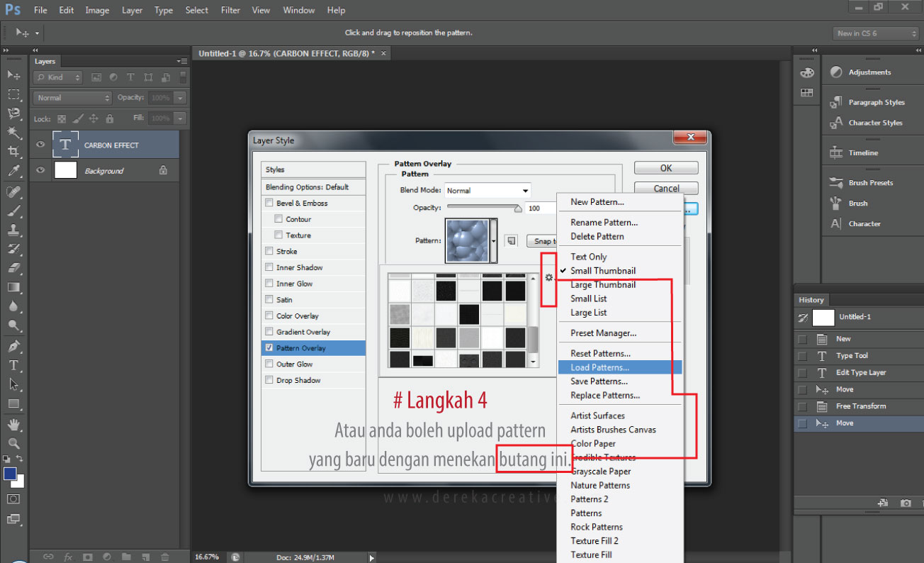Click the Cancel button
The width and height of the screenshot is (924, 563).
[665, 189]
